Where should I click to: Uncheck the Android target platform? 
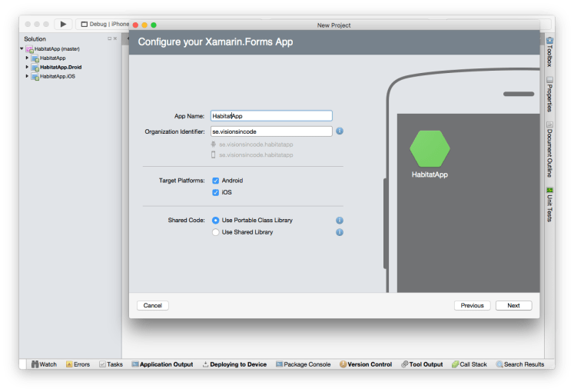(216, 181)
